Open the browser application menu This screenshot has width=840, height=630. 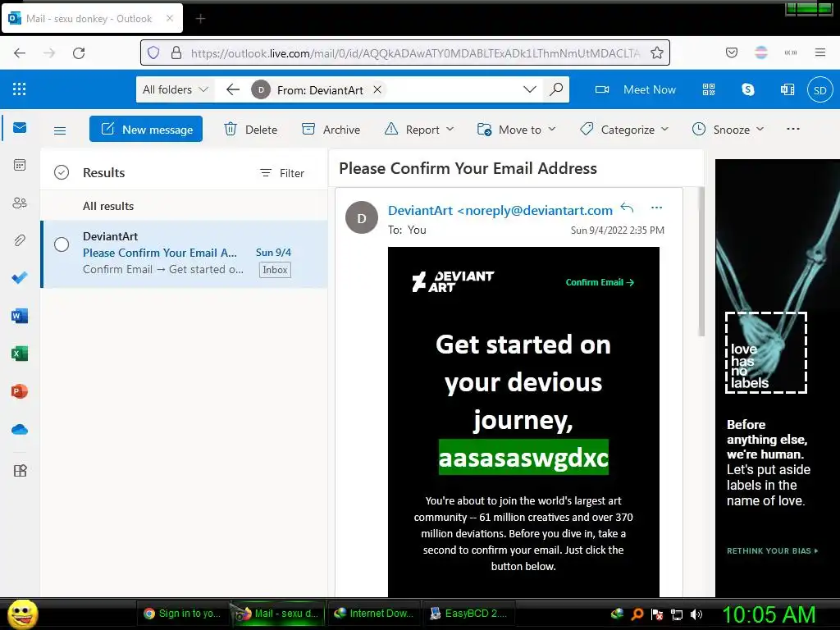point(820,52)
